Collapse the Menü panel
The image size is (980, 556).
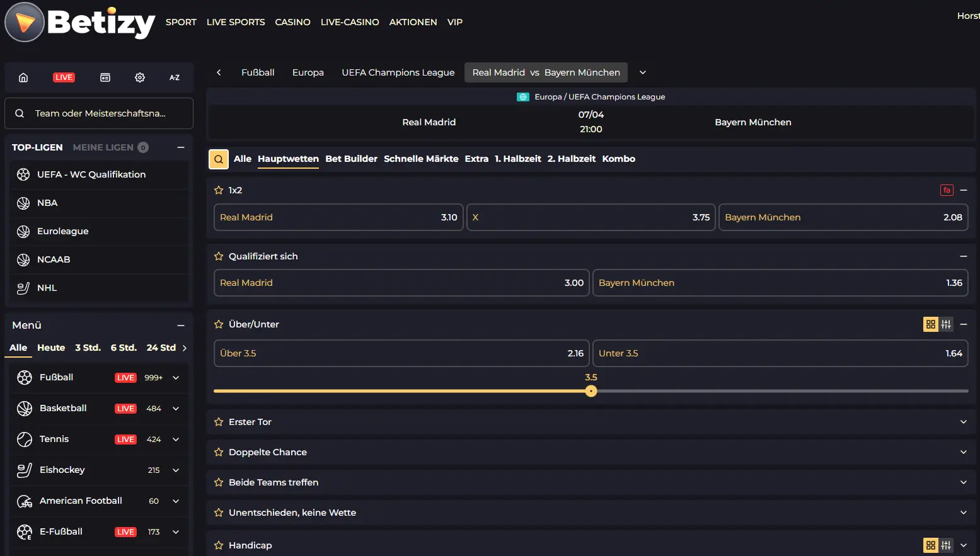point(181,325)
